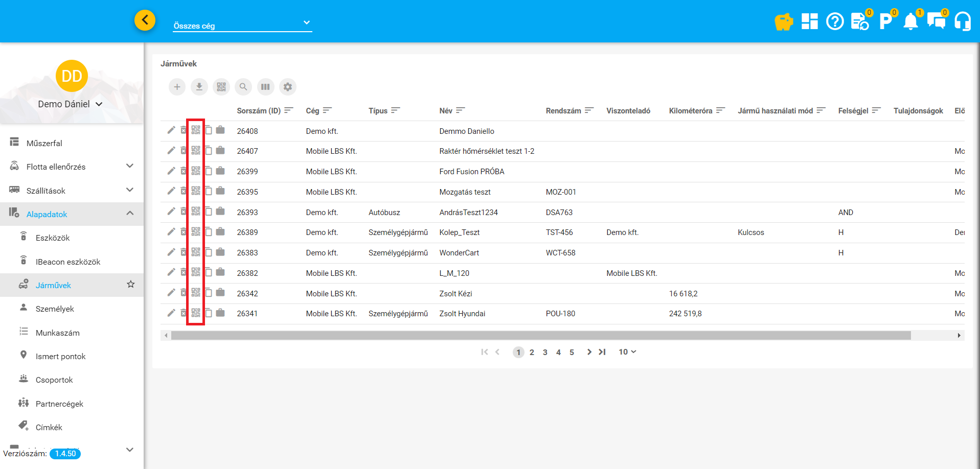This screenshot has width=980, height=469.
Task: Open the search magnifier in vehicle toolbar
Action: coord(243,87)
